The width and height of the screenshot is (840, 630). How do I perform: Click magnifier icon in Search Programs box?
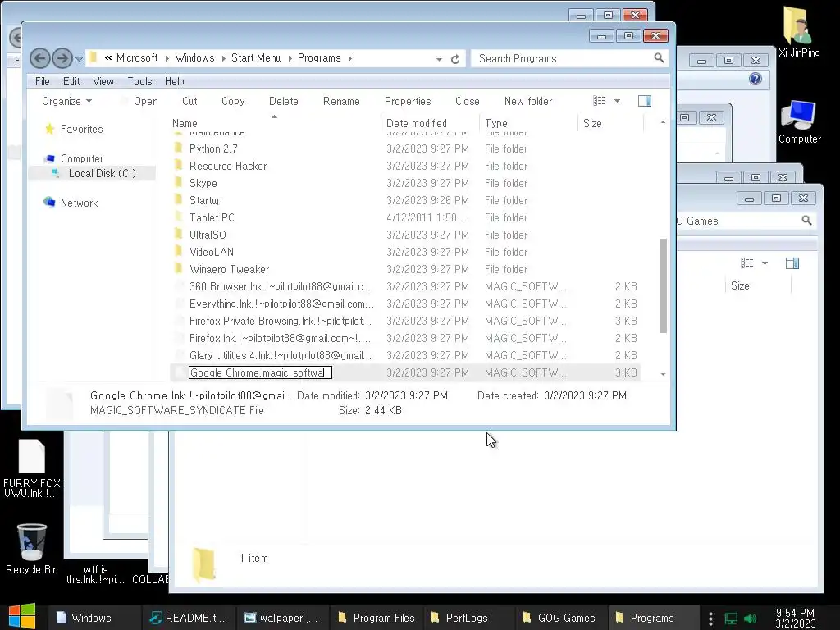click(659, 58)
